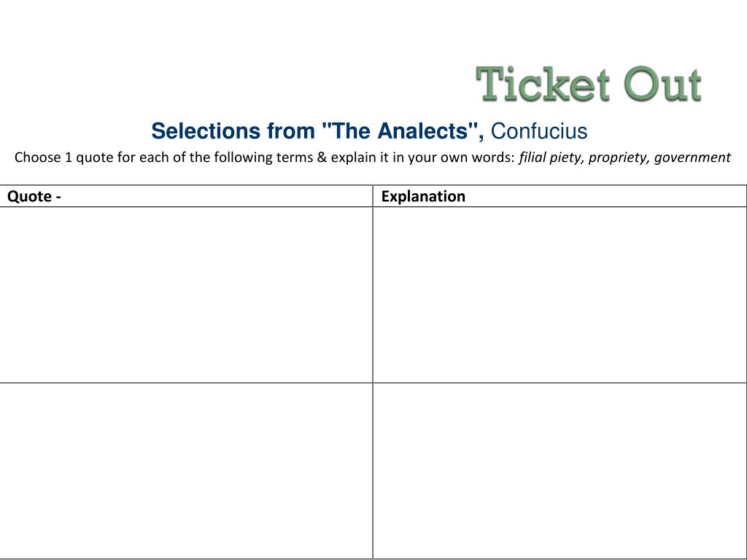The image size is (747, 560).
Task: Click the first empty Explanation cell
Action: [x=560, y=295]
